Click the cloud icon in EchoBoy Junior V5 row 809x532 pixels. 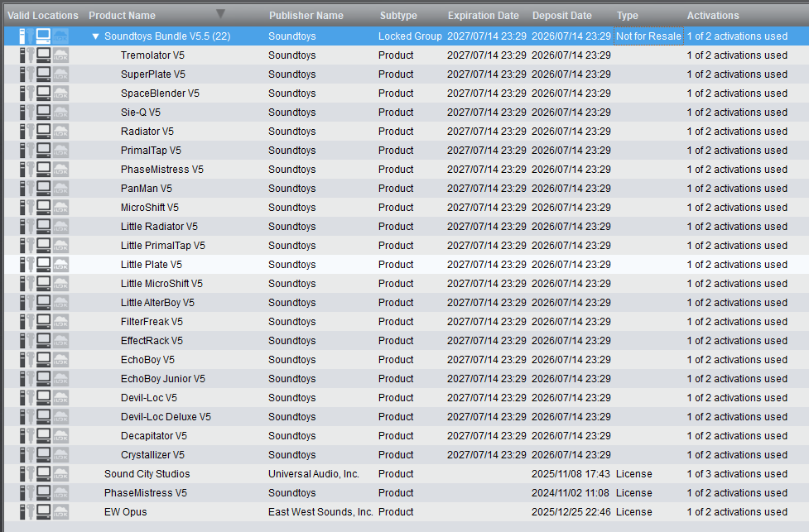coord(60,380)
